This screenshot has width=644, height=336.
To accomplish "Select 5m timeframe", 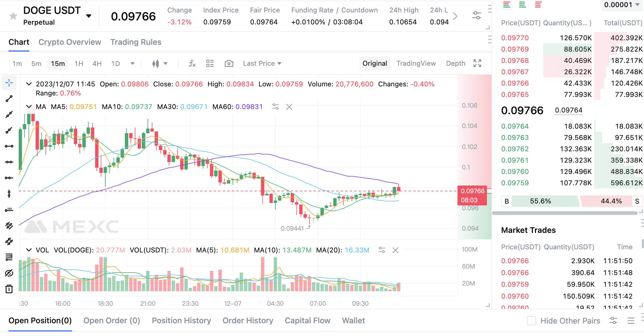I will point(36,63).
